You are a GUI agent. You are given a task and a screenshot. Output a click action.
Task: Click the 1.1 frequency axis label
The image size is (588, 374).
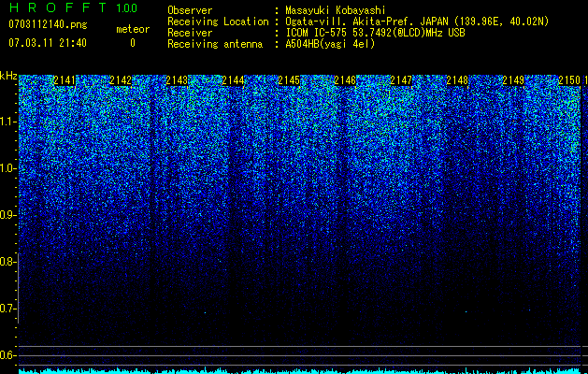coord(7,122)
